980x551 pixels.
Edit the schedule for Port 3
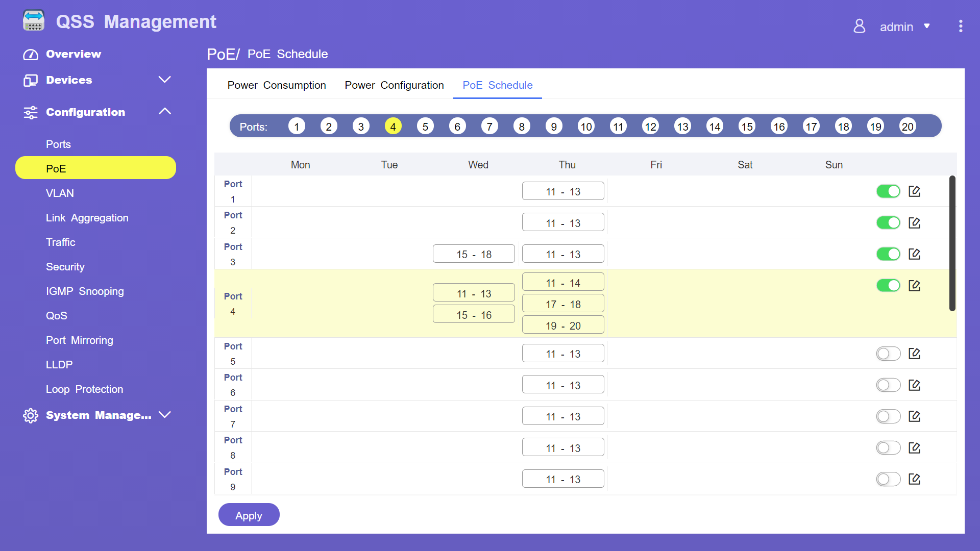[914, 254]
